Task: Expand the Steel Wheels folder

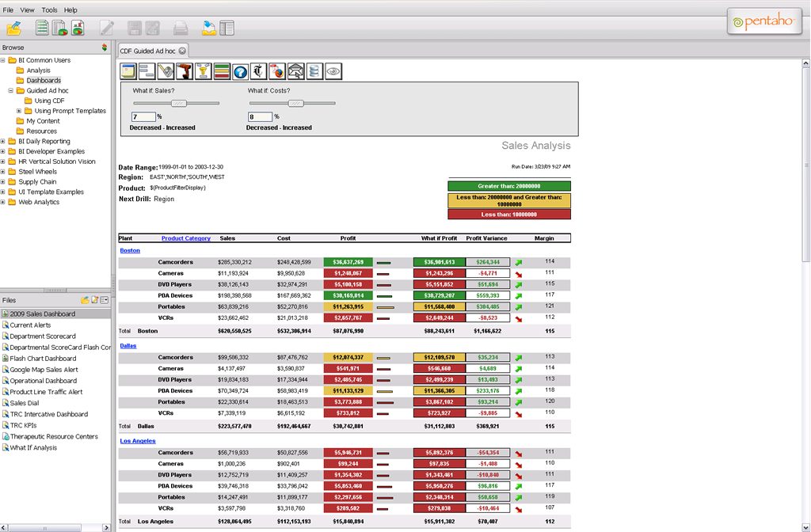Action: pyautogui.click(x=2, y=172)
